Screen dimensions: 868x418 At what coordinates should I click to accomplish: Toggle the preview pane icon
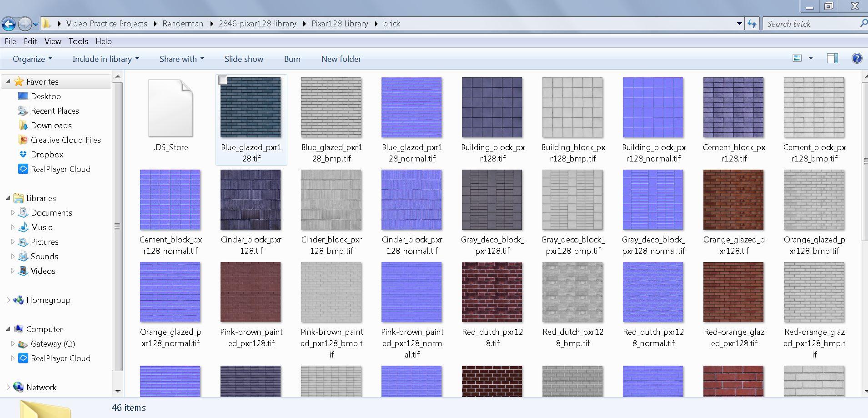pos(832,58)
